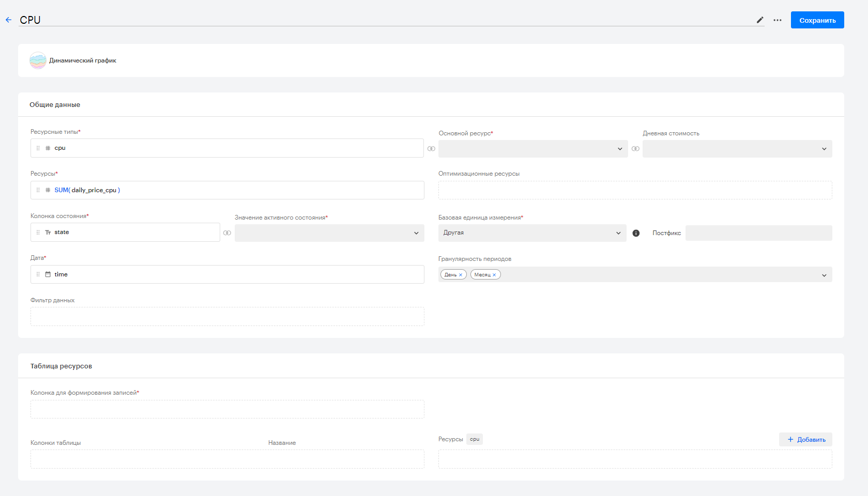Toggle link icon before Основной ресурс
868x496 pixels.
431,149
